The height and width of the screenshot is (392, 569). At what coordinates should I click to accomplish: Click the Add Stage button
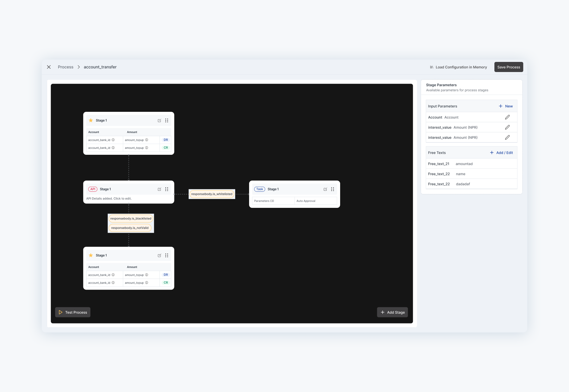(x=392, y=312)
